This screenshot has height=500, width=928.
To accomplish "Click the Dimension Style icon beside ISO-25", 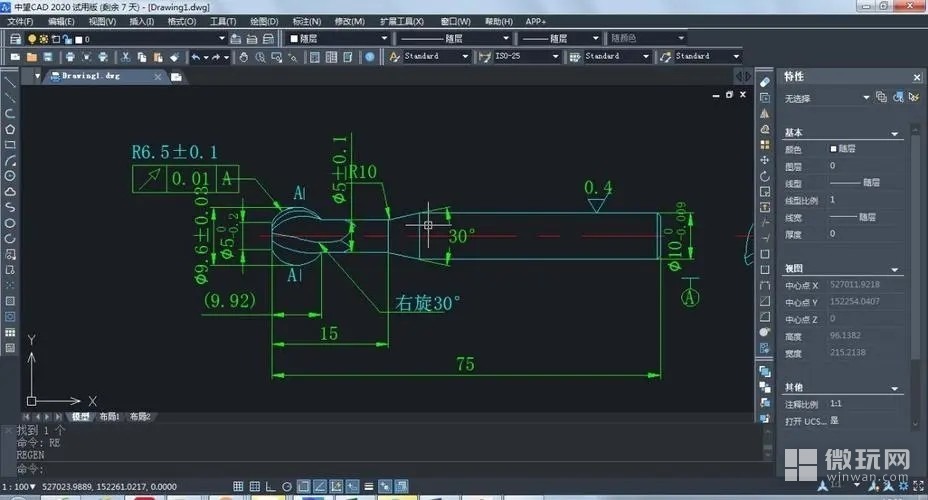I will pyautogui.click(x=485, y=57).
